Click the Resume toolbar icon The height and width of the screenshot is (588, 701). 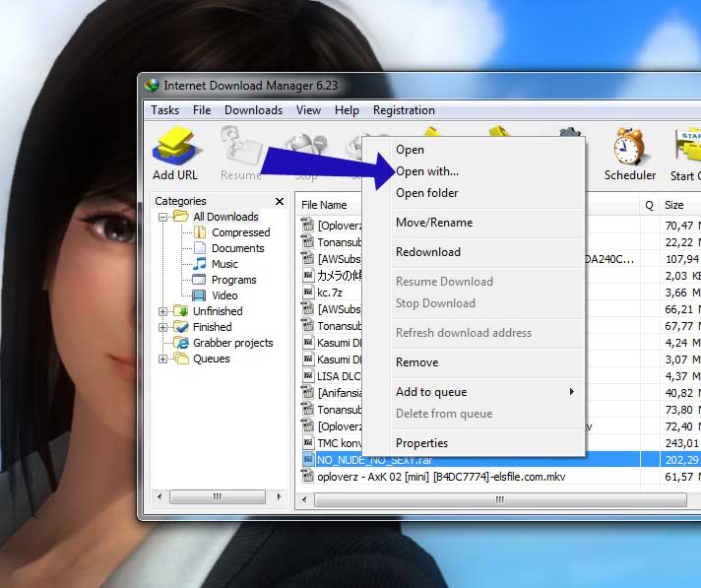pyautogui.click(x=241, y=147)
